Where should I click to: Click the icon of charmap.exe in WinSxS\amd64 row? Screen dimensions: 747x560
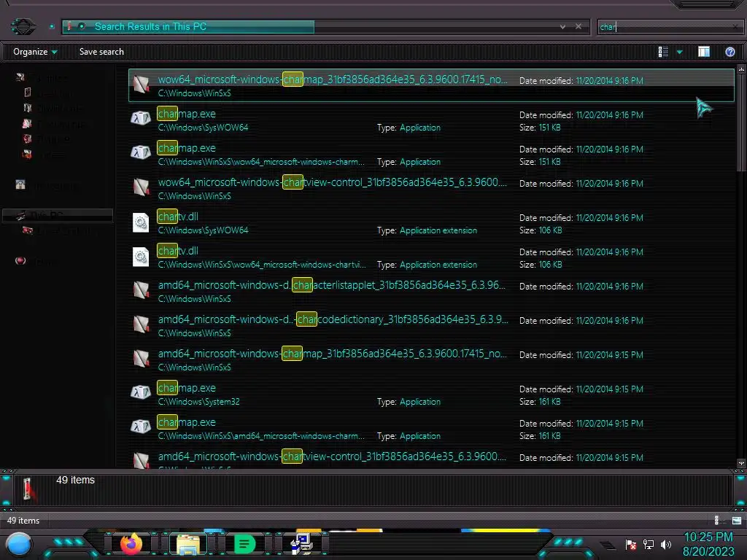tap(141, 426)
